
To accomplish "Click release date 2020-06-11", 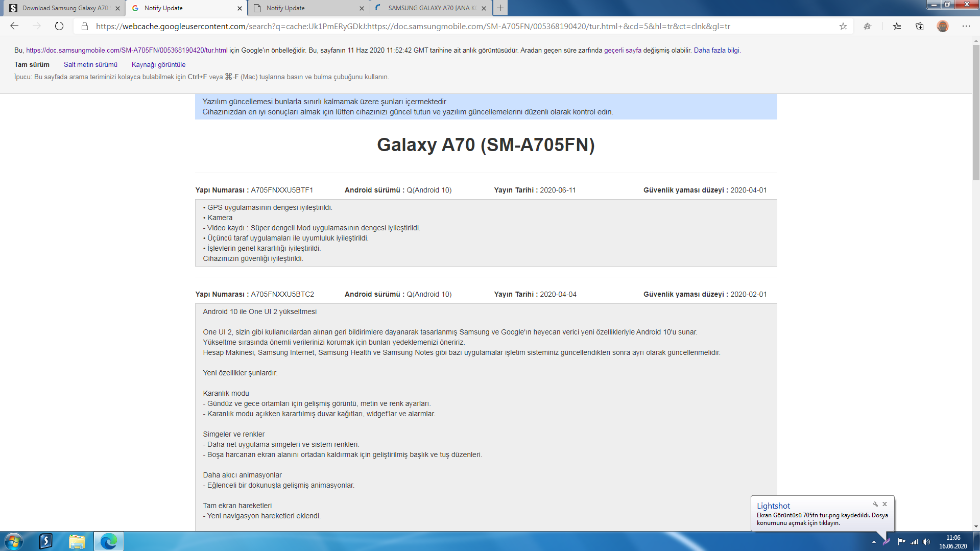I will point(558,190).
